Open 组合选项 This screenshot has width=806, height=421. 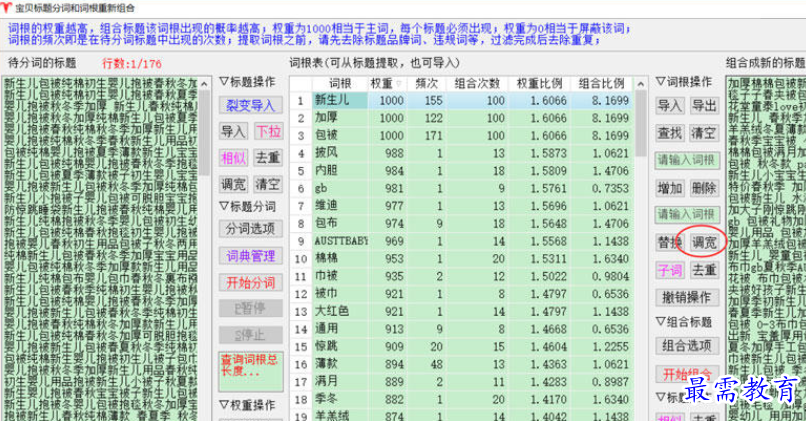pyautogui.click(x=687, y=345)
